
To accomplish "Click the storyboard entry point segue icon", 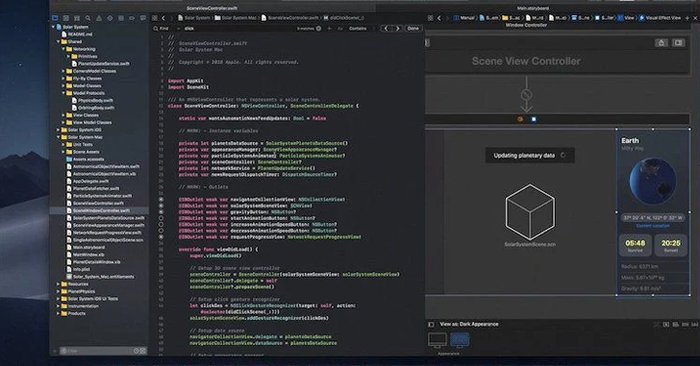I will coord(526,95).
